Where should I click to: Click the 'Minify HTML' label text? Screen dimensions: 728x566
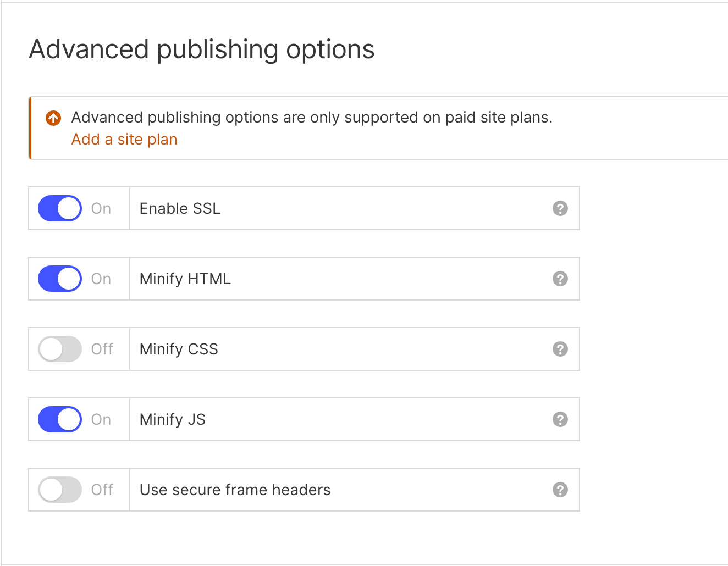185,279
